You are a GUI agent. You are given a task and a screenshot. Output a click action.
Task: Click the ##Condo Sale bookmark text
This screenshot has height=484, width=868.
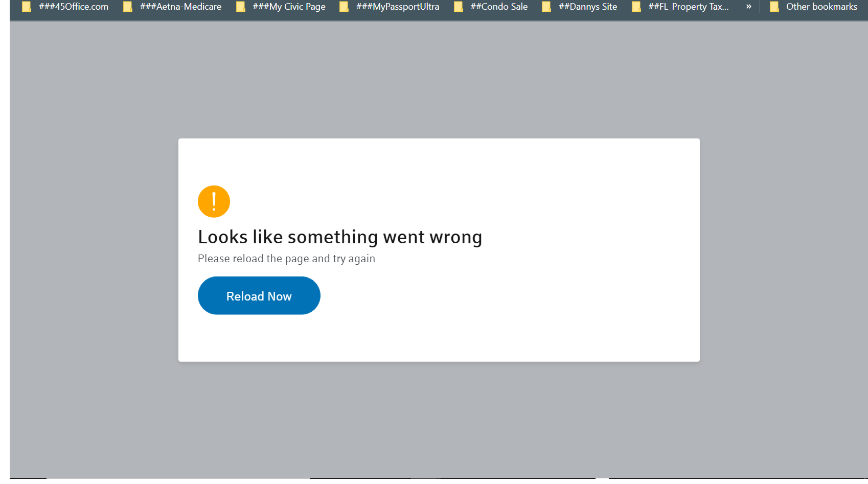498,7
